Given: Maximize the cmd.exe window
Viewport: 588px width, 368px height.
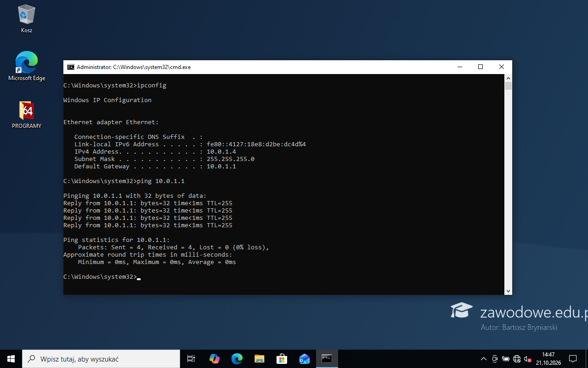Looking at the screenshot, I should pyautogui.click(x=481, y=67).
